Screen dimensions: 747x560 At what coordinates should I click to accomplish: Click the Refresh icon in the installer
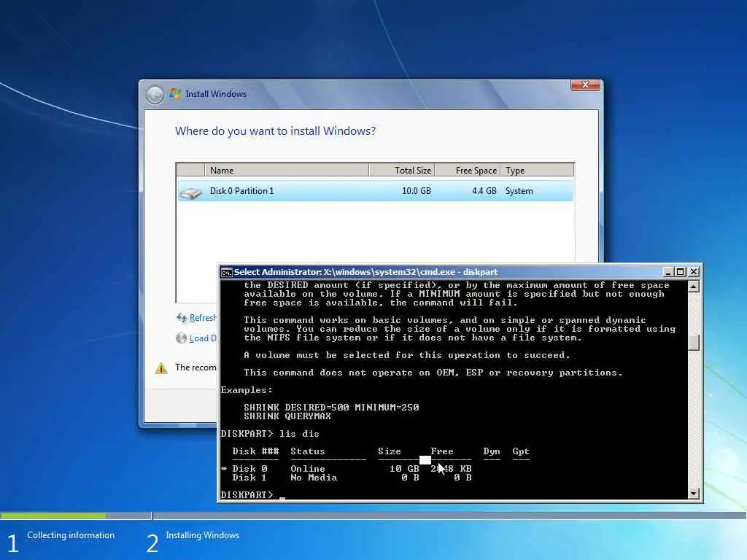tap(182, 318)
